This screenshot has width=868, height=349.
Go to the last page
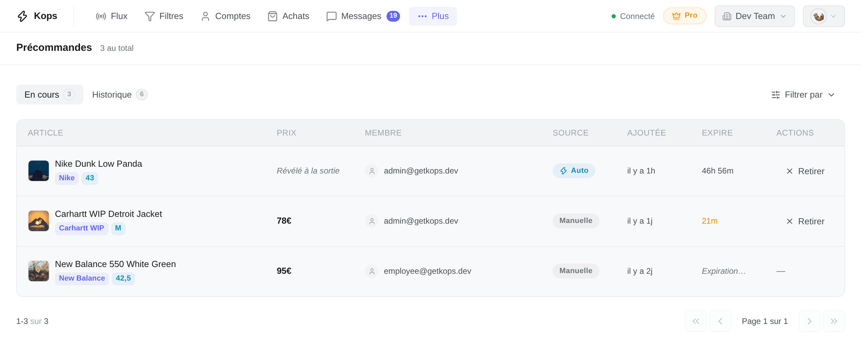pos(834,321)
